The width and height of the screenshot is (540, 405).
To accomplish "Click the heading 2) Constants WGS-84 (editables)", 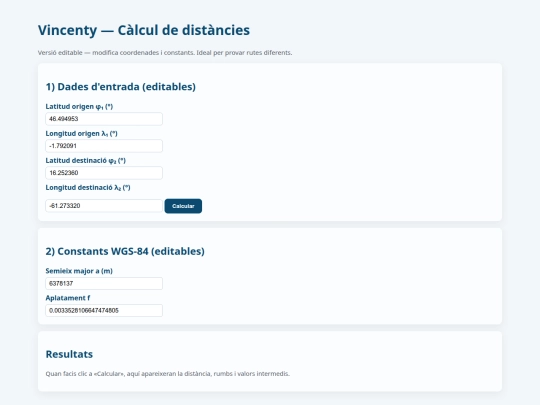I will (125, 251).
